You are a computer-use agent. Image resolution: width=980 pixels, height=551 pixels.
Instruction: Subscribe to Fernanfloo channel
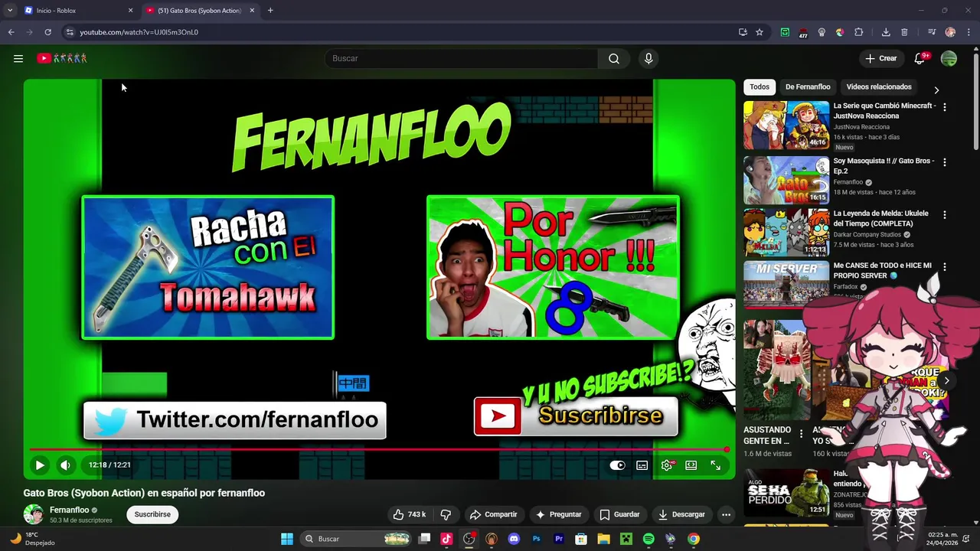tap(152, 514)
